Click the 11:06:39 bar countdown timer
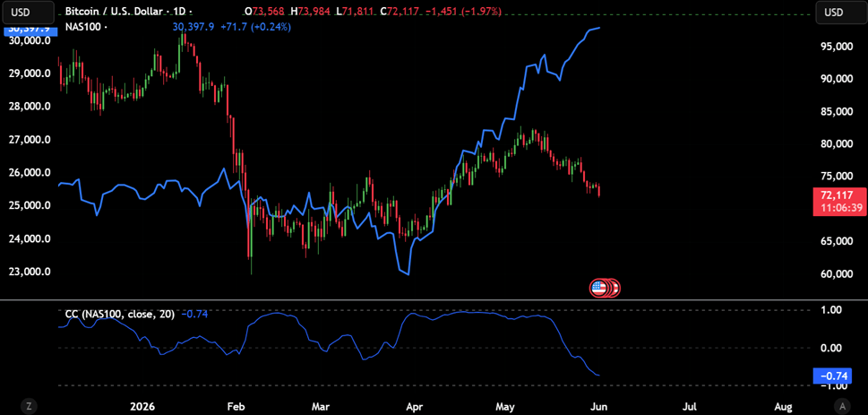 click(839, 207)
